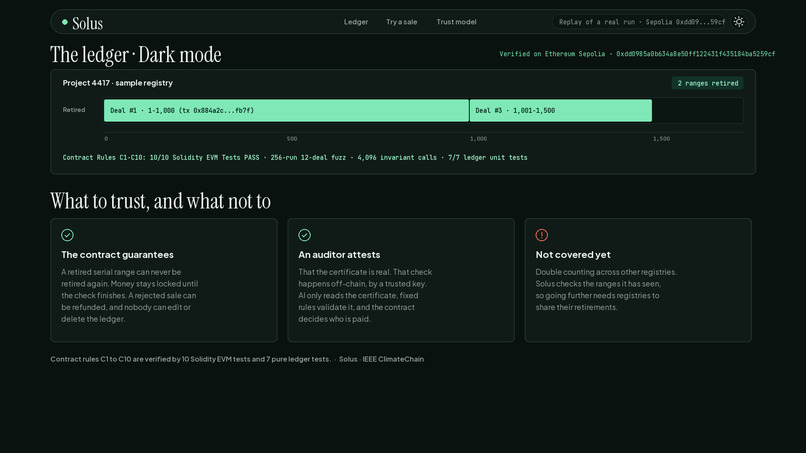Click The ledger · Dark mode heading

point(136,55)
